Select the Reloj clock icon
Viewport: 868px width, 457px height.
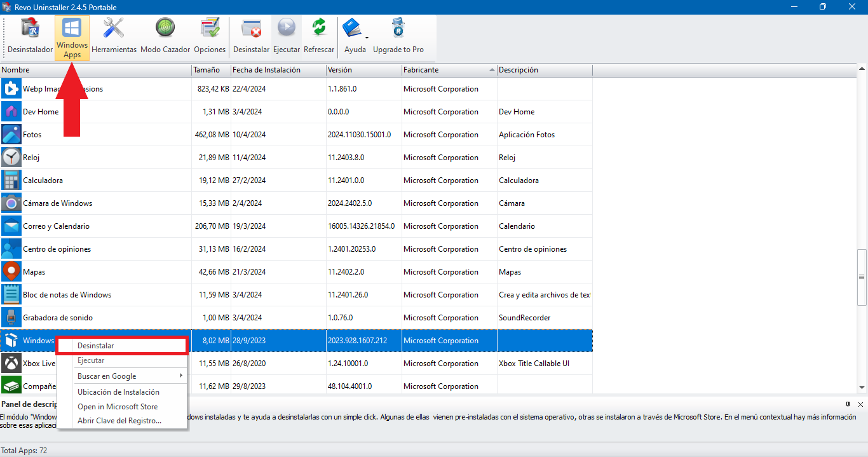[x=11, y=158]
